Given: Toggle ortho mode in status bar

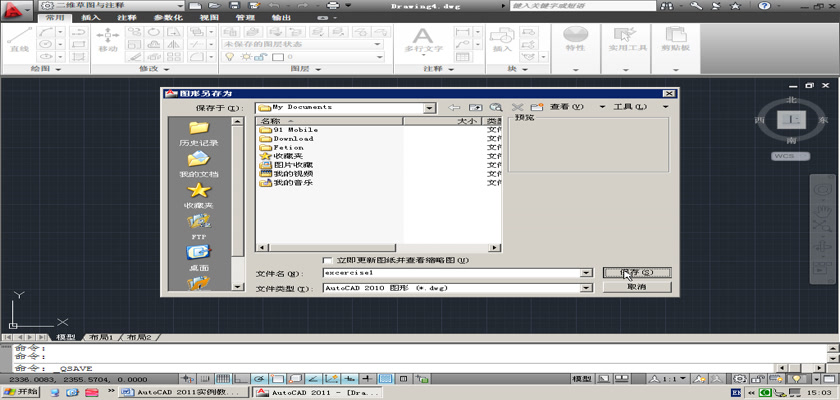Looking at the screenshot, I should [242, 379].
